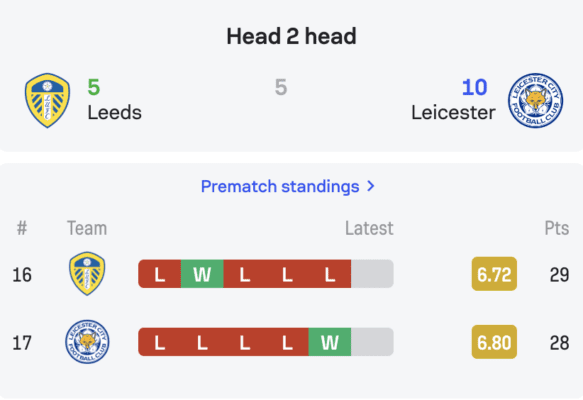
Task: Click the 6.80 rating badge for Leicester
Action: click(494, 342)
